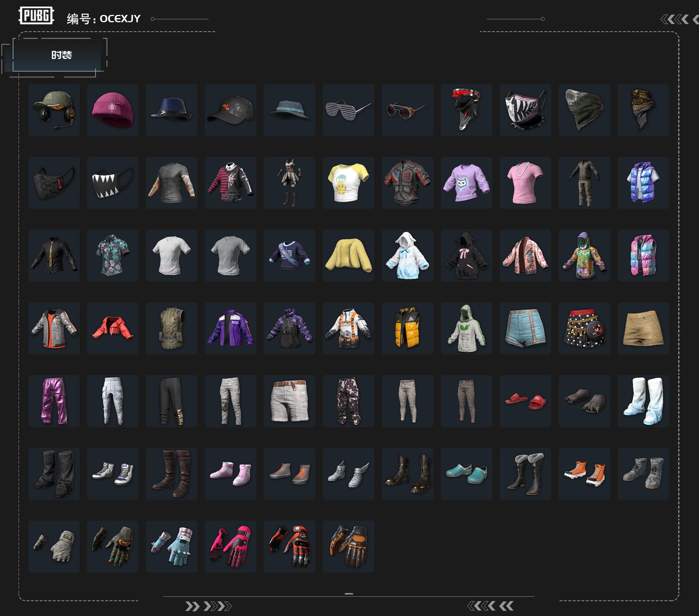
Task: Select the shiny blue puffer vest
Action: pyautogui.click(x=644, y=183)
